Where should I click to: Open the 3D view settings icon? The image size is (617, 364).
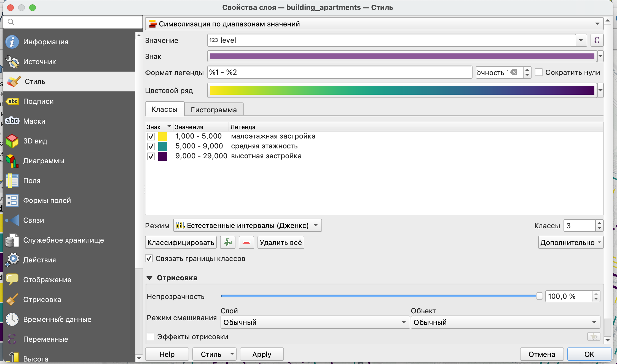[12, 141]
